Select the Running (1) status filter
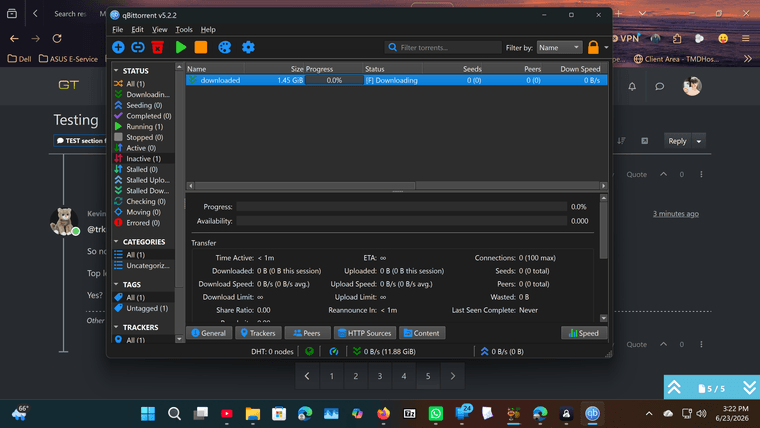Viewport: 760px width, 428px height. 143,127
